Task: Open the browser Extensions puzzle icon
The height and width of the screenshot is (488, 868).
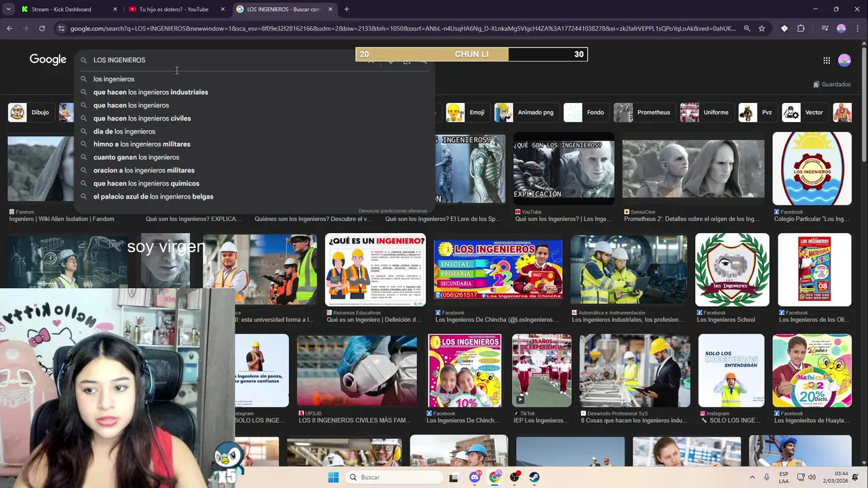Action: click(801, 28)
